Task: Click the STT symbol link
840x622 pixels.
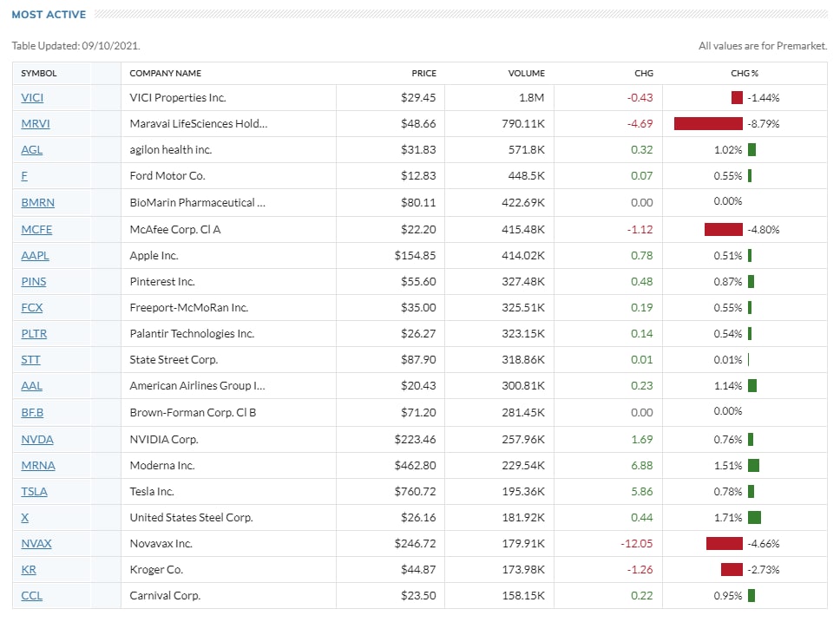Action: click(x=30, y=359)
